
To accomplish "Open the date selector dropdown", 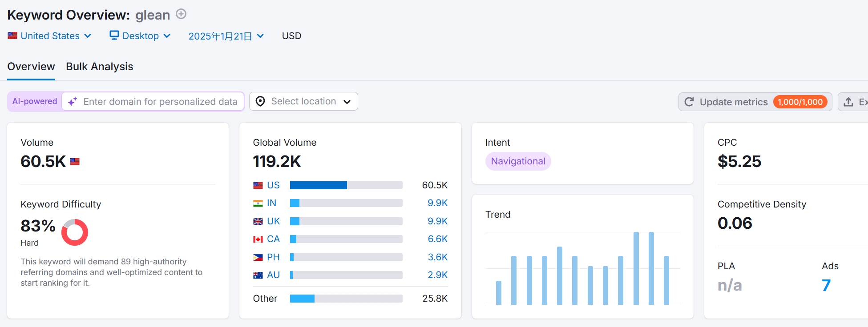I will point(226,36).
